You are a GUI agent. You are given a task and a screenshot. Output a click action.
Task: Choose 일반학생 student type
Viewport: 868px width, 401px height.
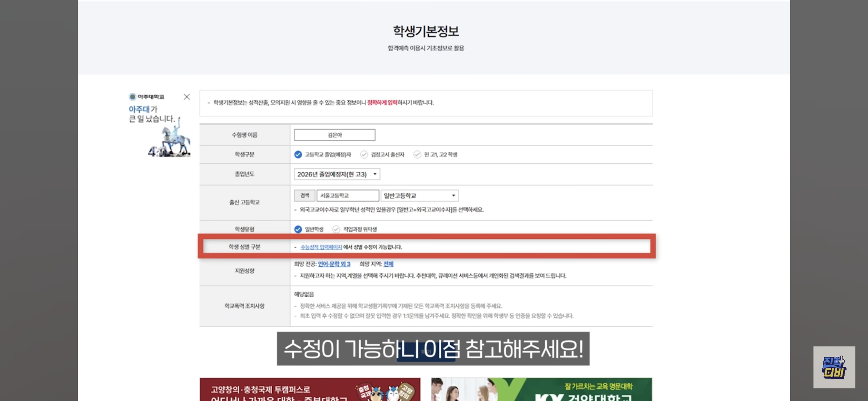pyautogui.click(x=298, y=229)
